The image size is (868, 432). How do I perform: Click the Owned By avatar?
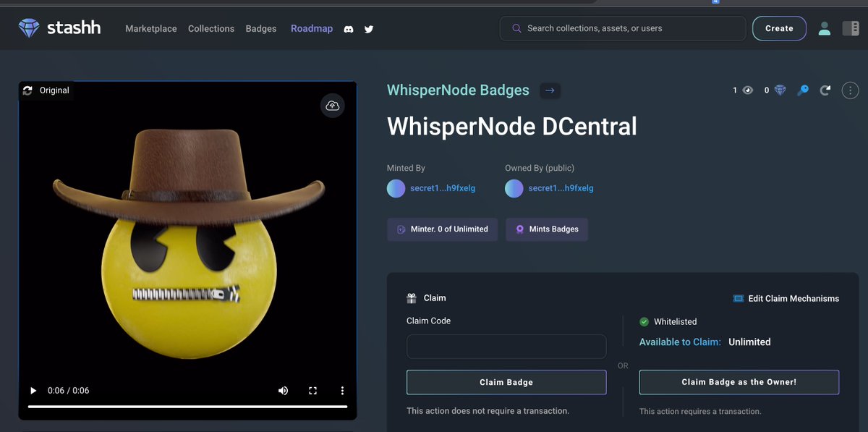(514, 188)
